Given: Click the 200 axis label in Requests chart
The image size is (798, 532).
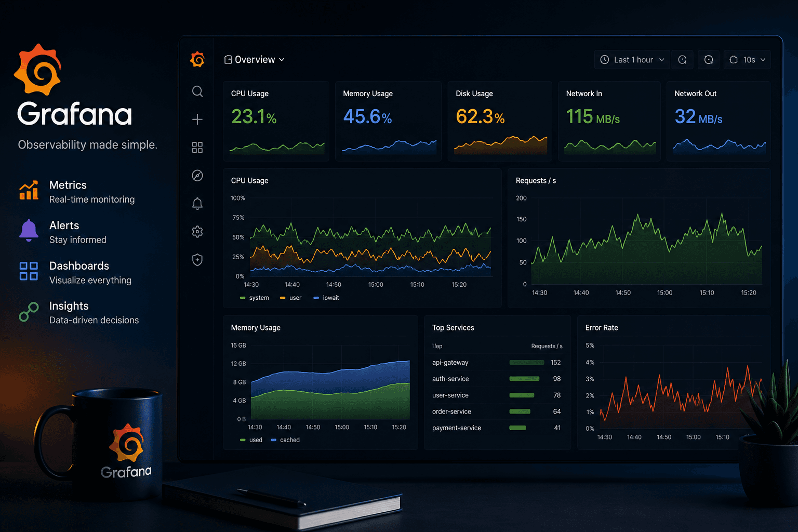Looking at the screenshot, I should (x=521, y=198).
